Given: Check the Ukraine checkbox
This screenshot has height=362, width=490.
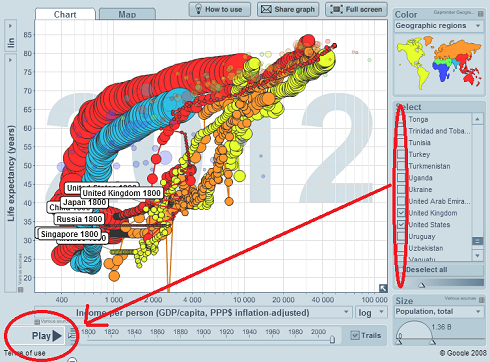Looking at the screenshot, I should 401,190.
